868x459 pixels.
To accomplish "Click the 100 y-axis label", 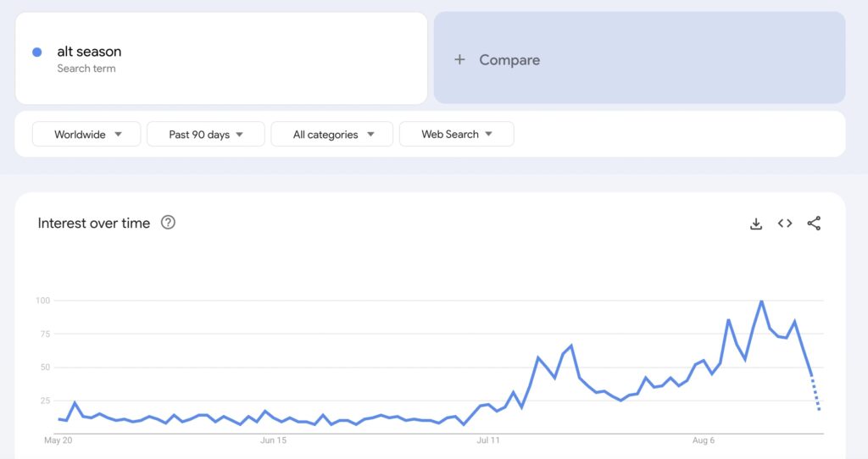I will (x=42, y=301).
